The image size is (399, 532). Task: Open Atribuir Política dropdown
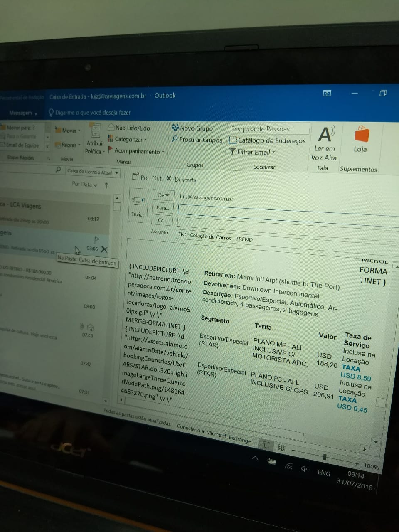(96, 147)
